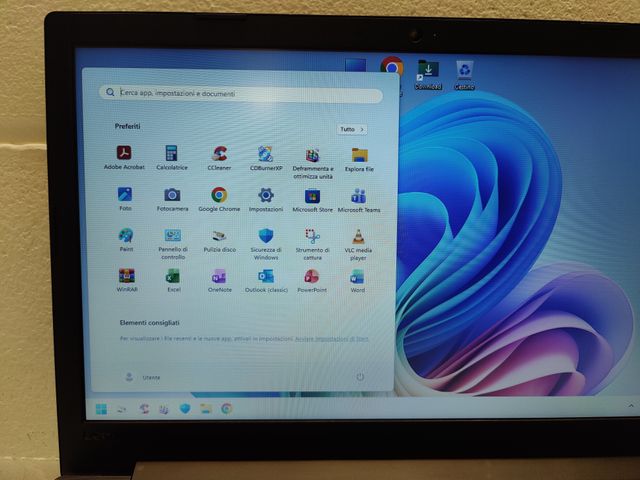The width and height of the screenshot is (640, 480).
Task: Open the Utente account menu
Action: (x=142, y=377)
